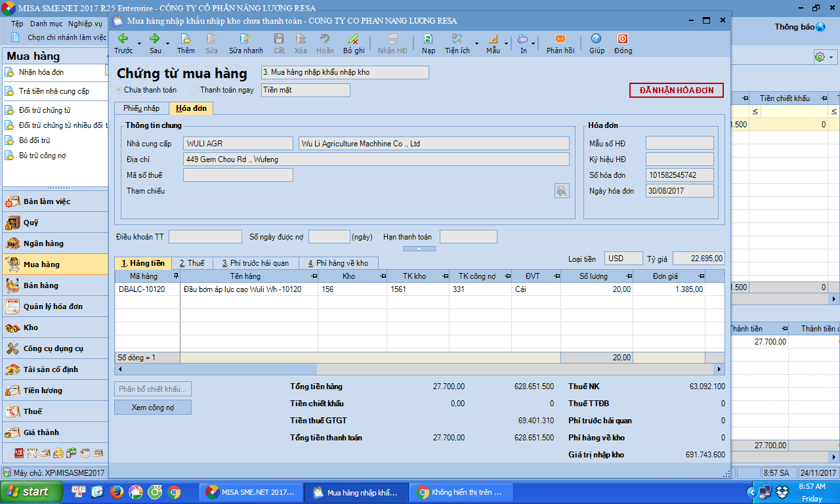Open the purchase type combo box
Screen dimensions: 840x504
click(x=345, y=72)
